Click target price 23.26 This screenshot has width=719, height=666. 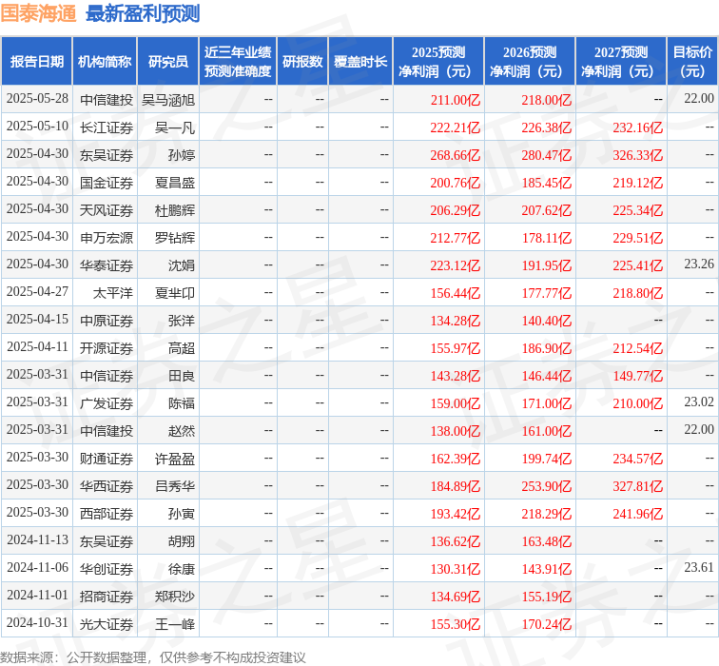(699, 264)
